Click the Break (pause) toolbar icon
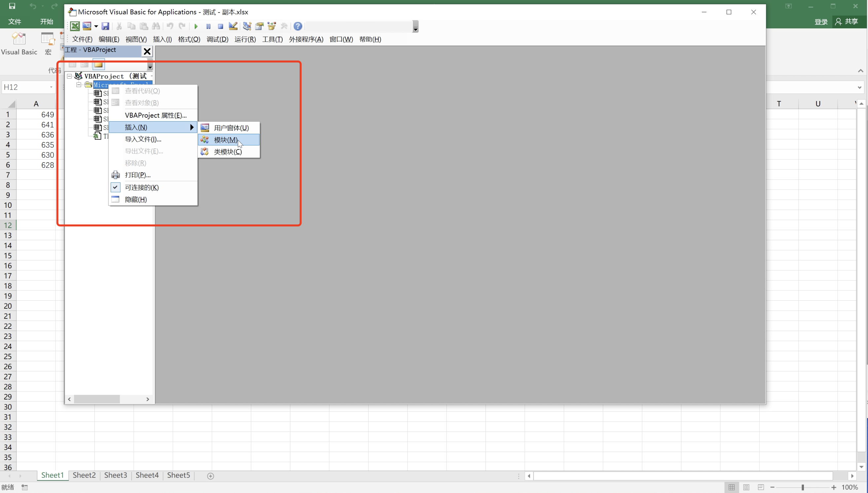This screenshot has width=868, height=493. pos(208,26)
